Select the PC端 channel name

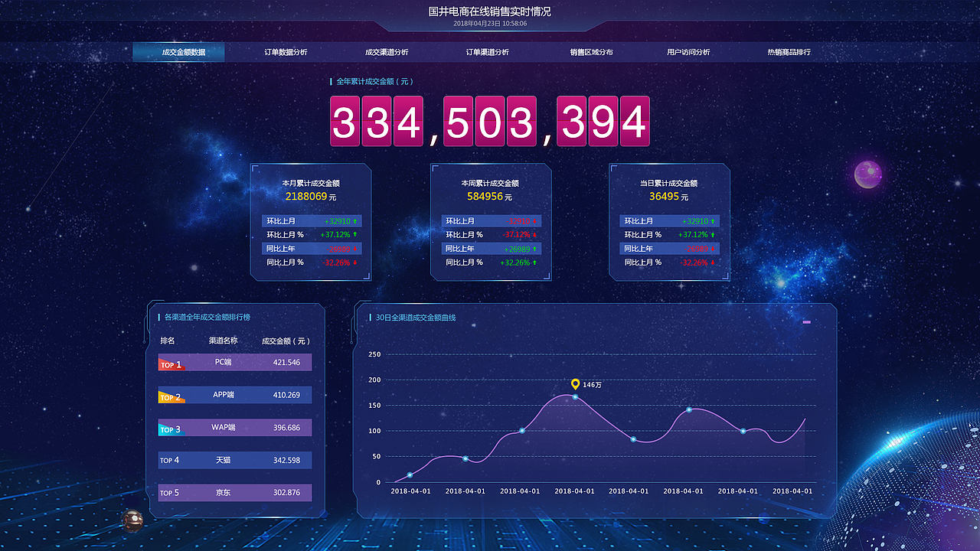click(223, 362)
